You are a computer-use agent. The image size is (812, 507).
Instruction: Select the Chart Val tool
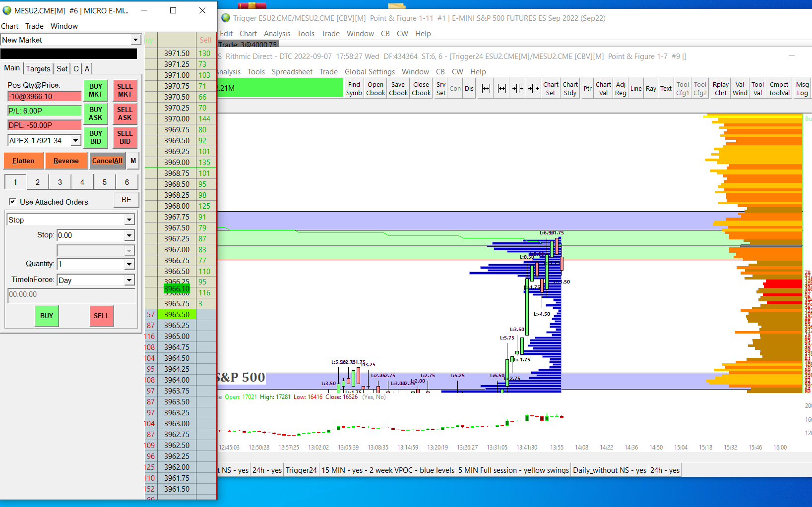pyautogui.click(x=603, y=88)
